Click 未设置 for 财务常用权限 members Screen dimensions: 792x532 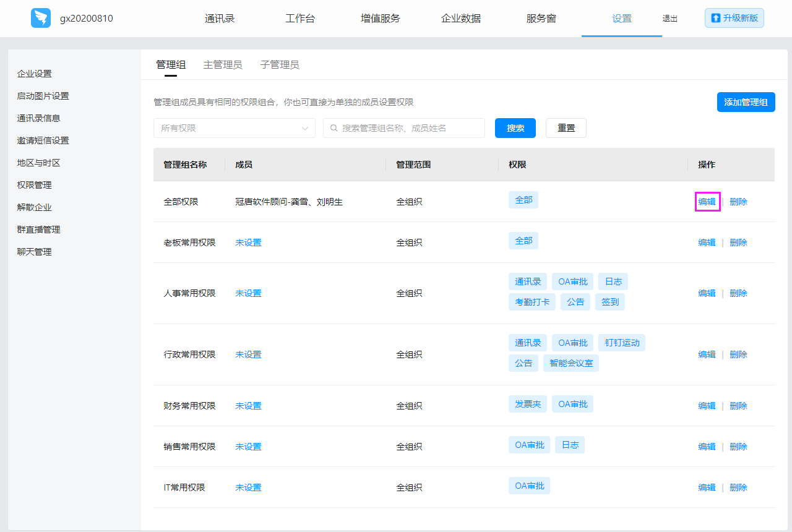pos(249,406)
